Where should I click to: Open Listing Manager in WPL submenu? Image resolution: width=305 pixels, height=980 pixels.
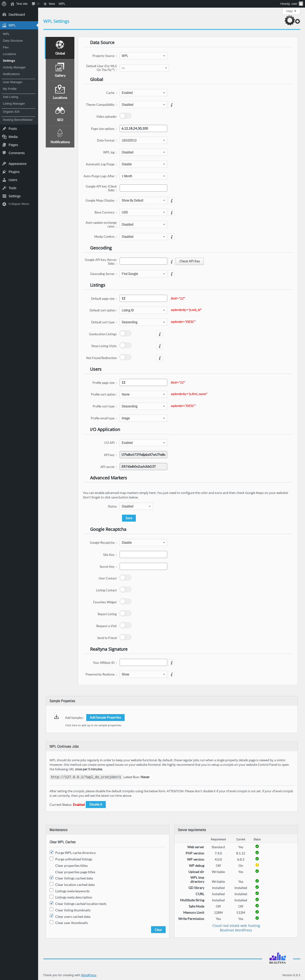[14, 103]
